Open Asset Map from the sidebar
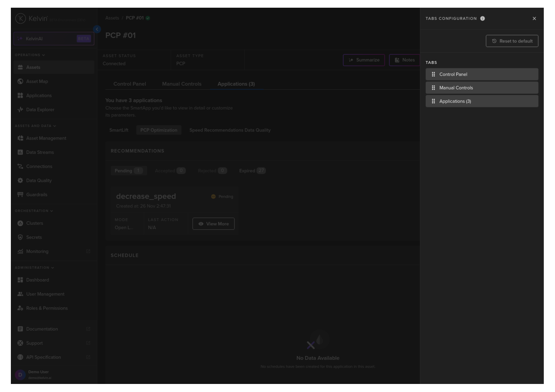 (37, 82)
